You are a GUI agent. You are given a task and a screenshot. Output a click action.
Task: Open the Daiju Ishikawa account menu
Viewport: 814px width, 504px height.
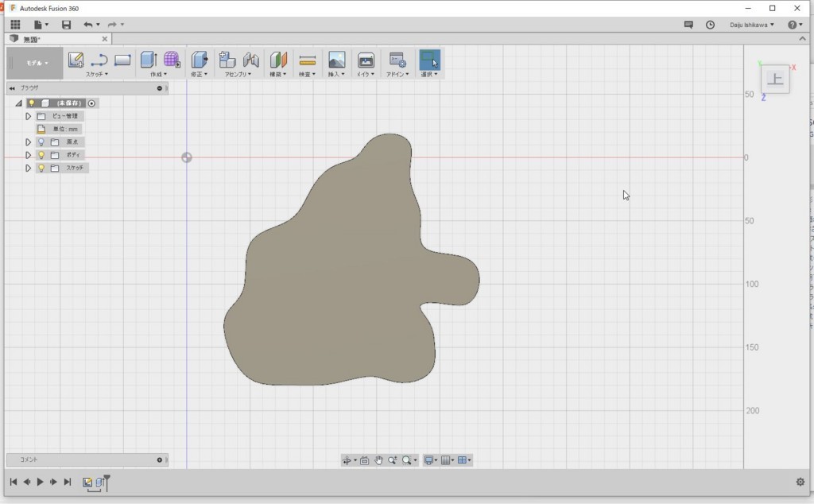coord(752,25)
